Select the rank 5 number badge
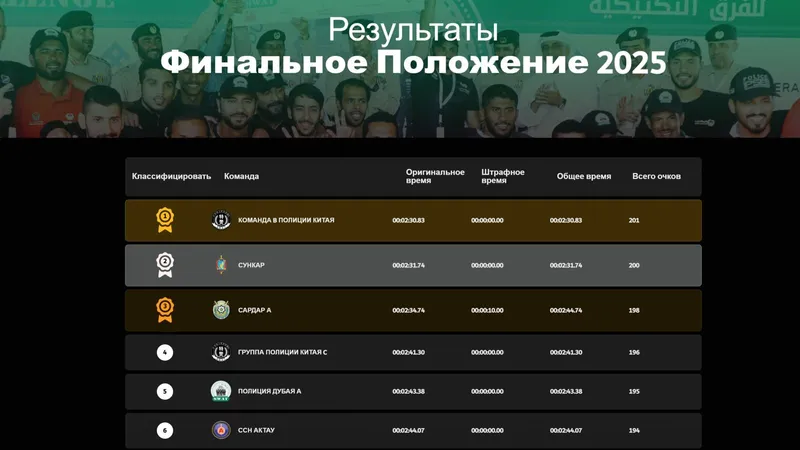 165,391
